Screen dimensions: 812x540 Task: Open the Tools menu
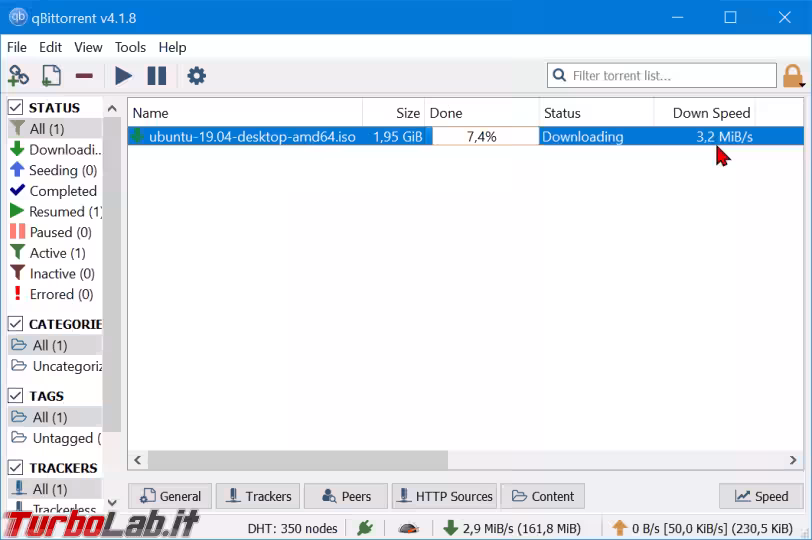130,47
